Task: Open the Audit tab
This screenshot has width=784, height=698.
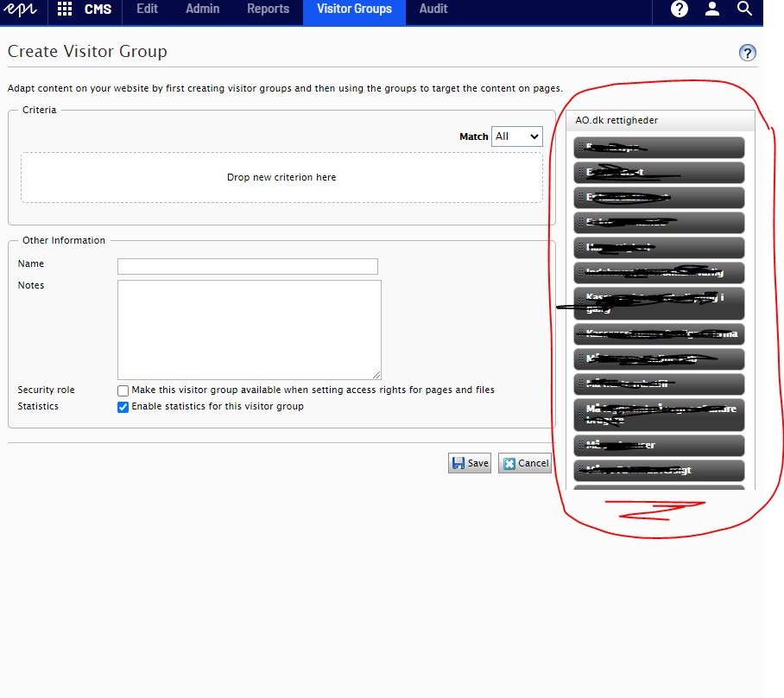Action: point(433,10)
